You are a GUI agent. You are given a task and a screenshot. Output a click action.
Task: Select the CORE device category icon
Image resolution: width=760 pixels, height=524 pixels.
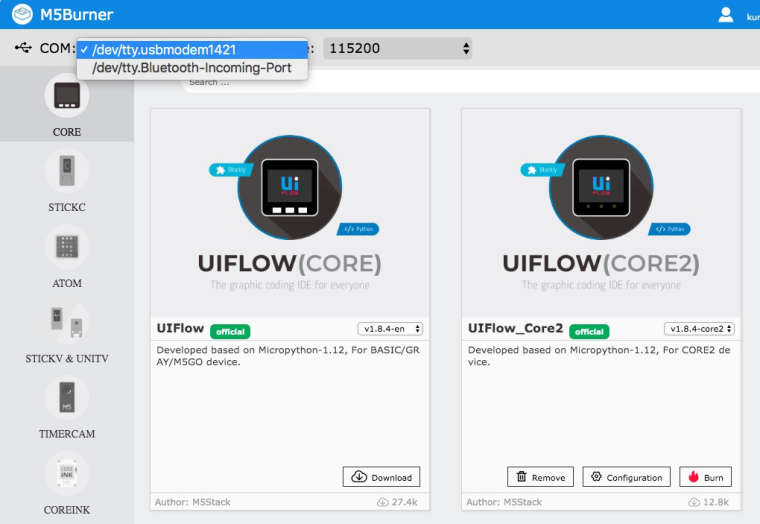pyautogui.click(x=67, y=95)
